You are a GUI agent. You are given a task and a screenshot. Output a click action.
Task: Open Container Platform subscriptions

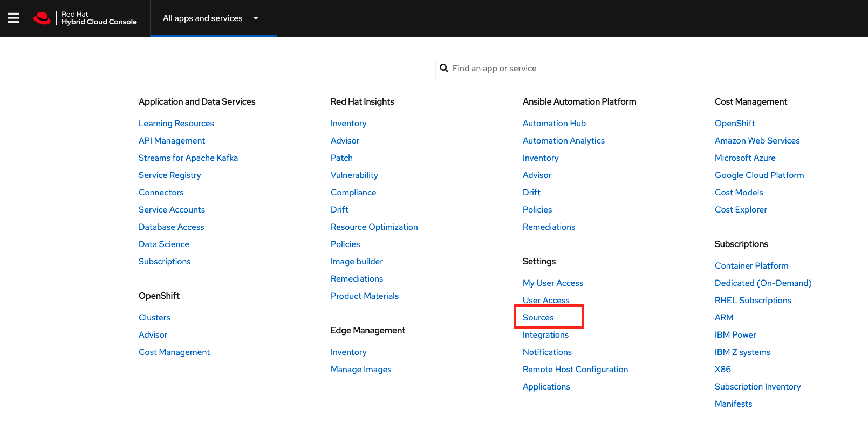pos(751,266)
